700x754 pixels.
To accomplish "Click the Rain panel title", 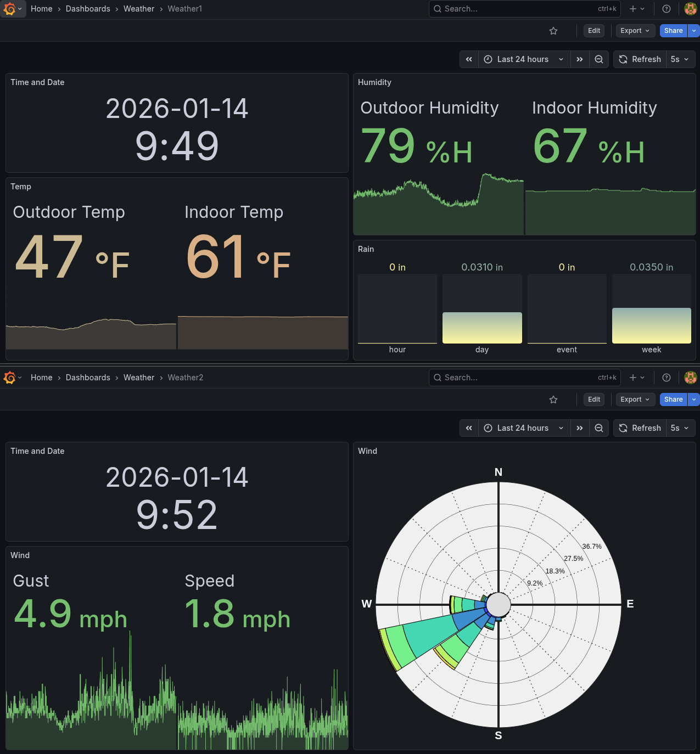I will (x=366, y=249).
